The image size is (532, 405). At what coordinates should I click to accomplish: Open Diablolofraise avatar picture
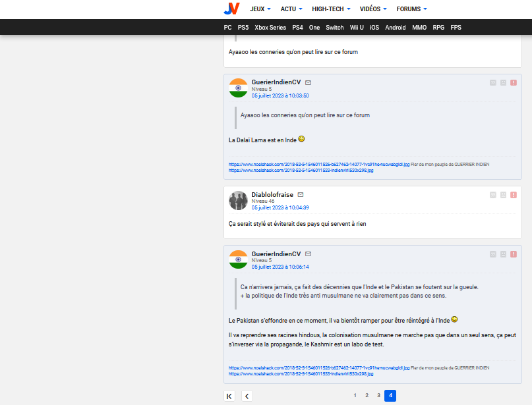click(238, 200)
